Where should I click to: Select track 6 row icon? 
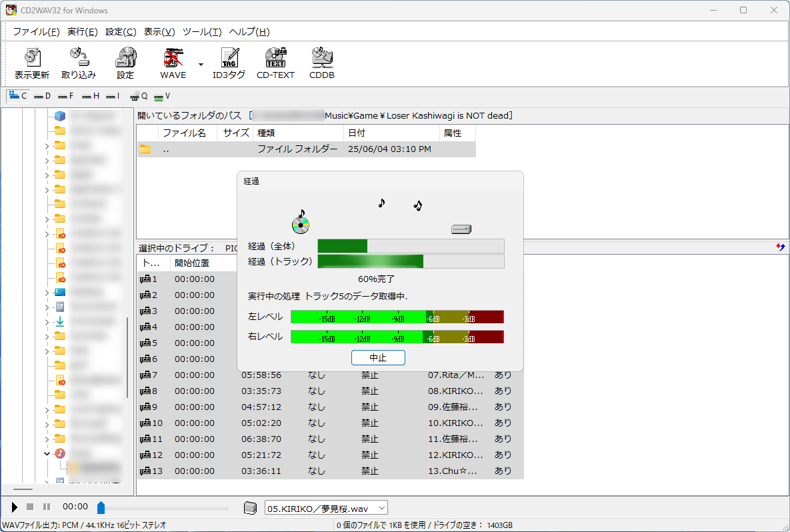tap(145, 359)
